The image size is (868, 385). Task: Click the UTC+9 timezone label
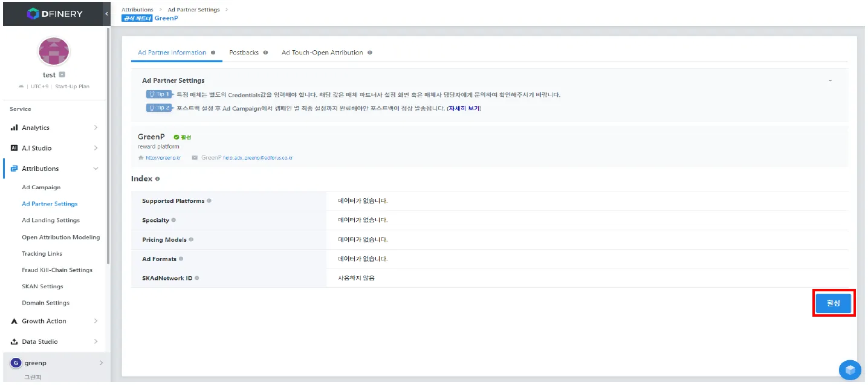(39, 86)
